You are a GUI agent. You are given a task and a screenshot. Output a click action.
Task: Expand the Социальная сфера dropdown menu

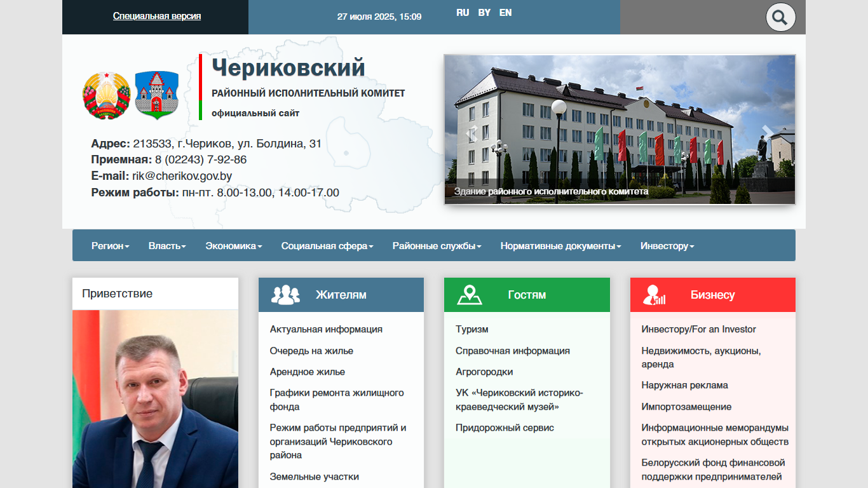[327, 246]
